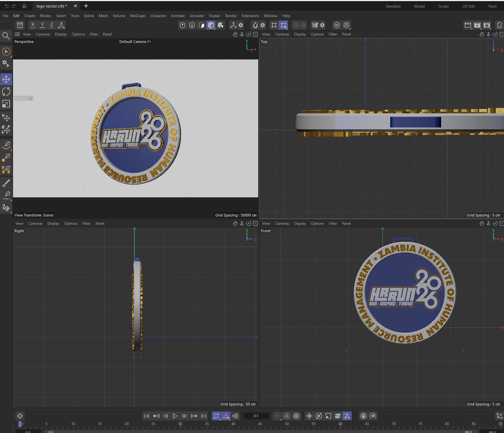The width and height of the screenshot is (504, 433).
Task: Activate the Live Selection tool
Action: [x=6, y=52]
